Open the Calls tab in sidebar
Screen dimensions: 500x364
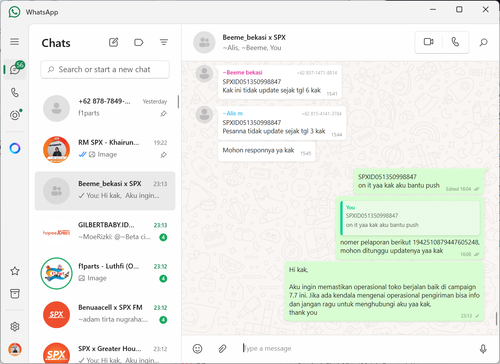15,92
